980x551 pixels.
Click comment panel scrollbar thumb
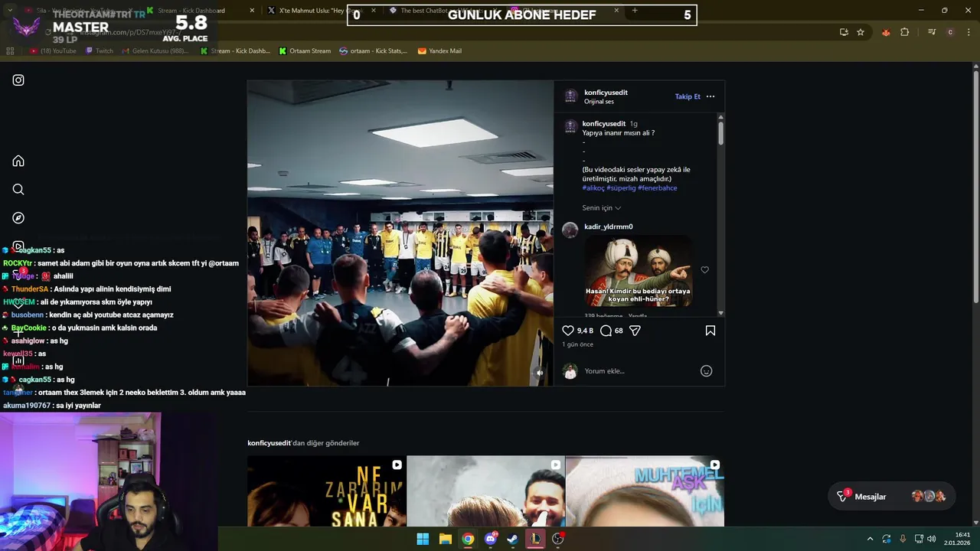click(x=720, y=133)
